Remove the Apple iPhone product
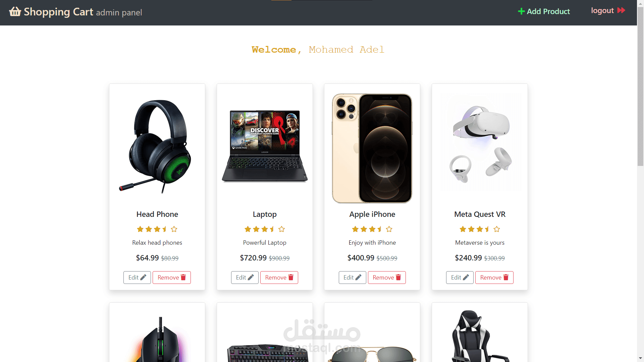 (387, 278)
